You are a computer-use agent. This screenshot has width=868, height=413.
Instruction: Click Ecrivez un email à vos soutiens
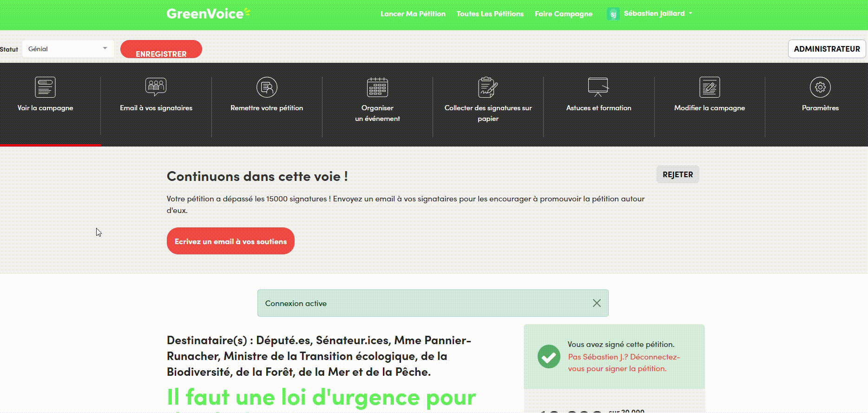[x=230, y=241]
